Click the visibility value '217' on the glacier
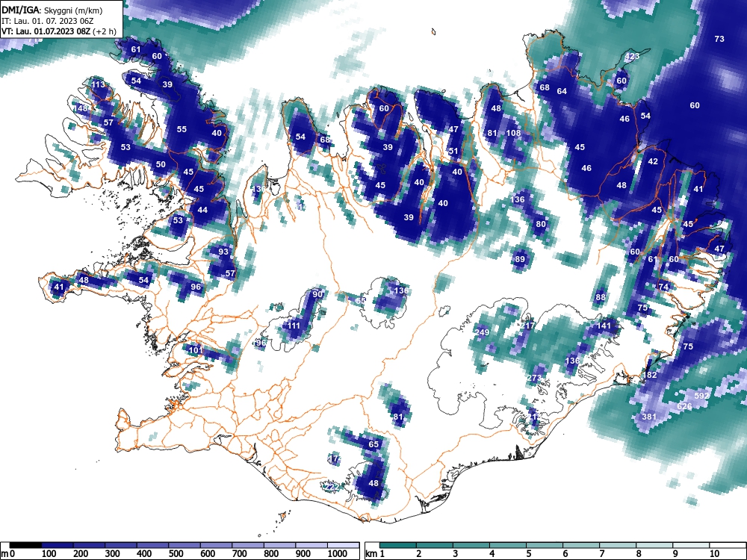 (x=527, y=326)
